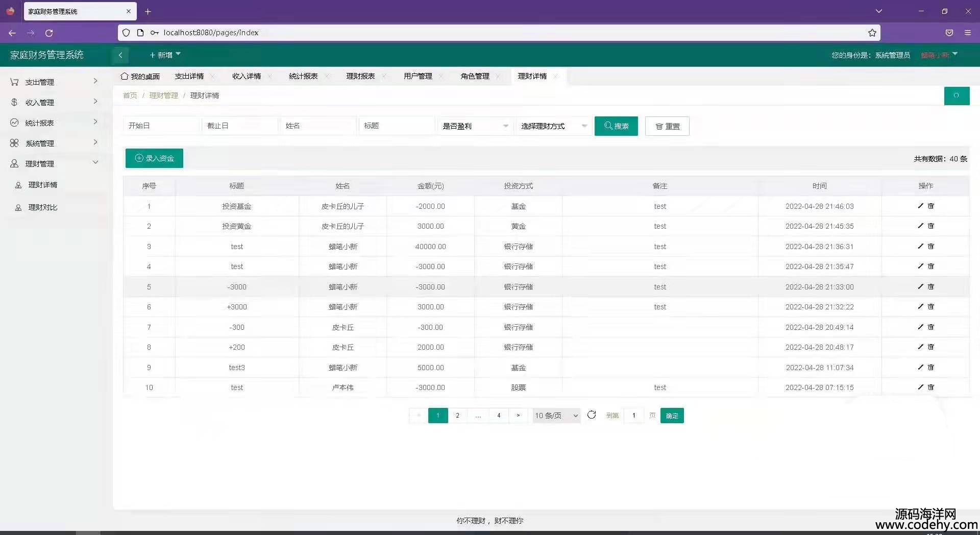
Task: Expand 支出管理 in the sidebar
Action: click(54, 82)
